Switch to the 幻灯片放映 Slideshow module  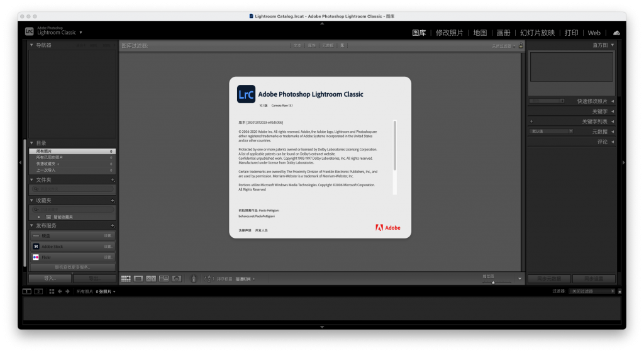click(x=537, y=33)
